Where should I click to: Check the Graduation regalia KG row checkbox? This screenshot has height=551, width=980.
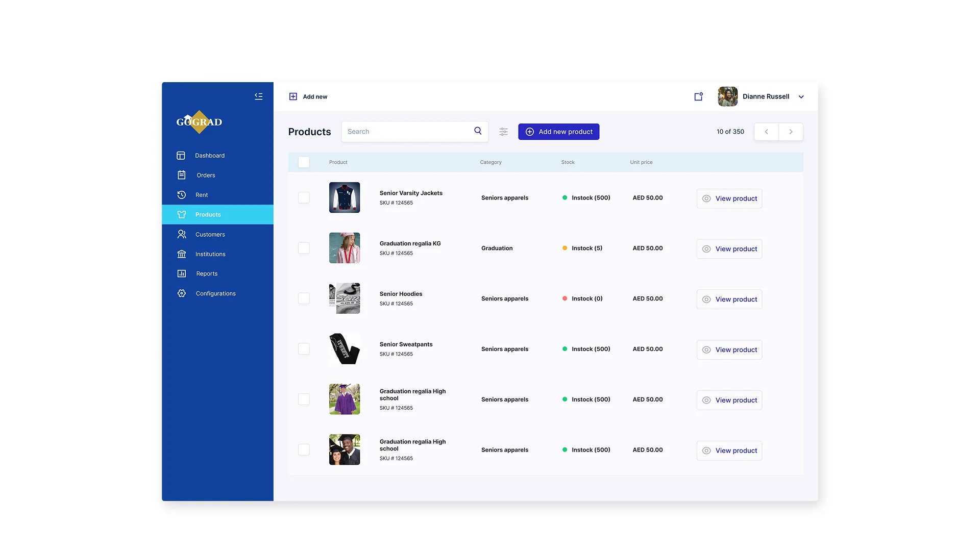(304, 248)
